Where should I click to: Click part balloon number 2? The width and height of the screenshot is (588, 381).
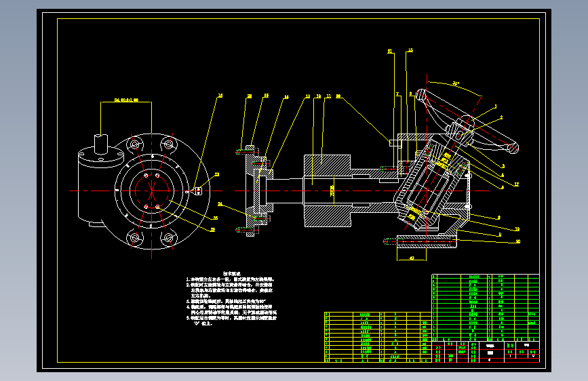501,117
